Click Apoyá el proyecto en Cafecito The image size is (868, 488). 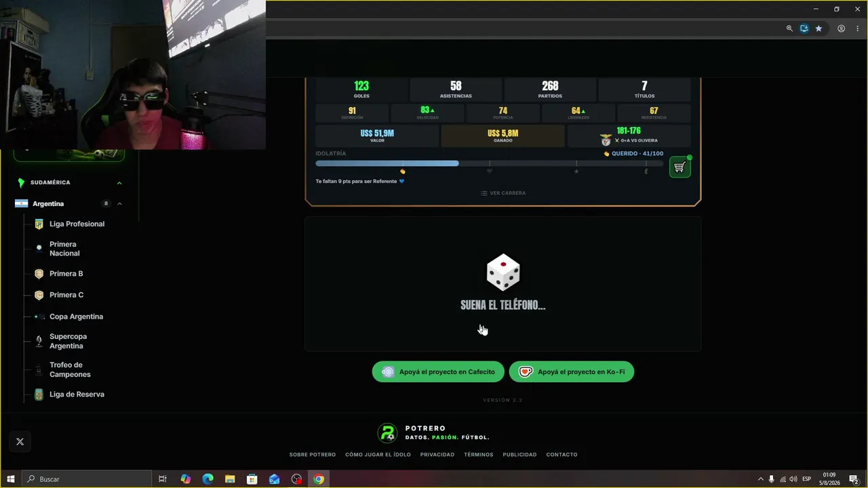tap(438, 372)
